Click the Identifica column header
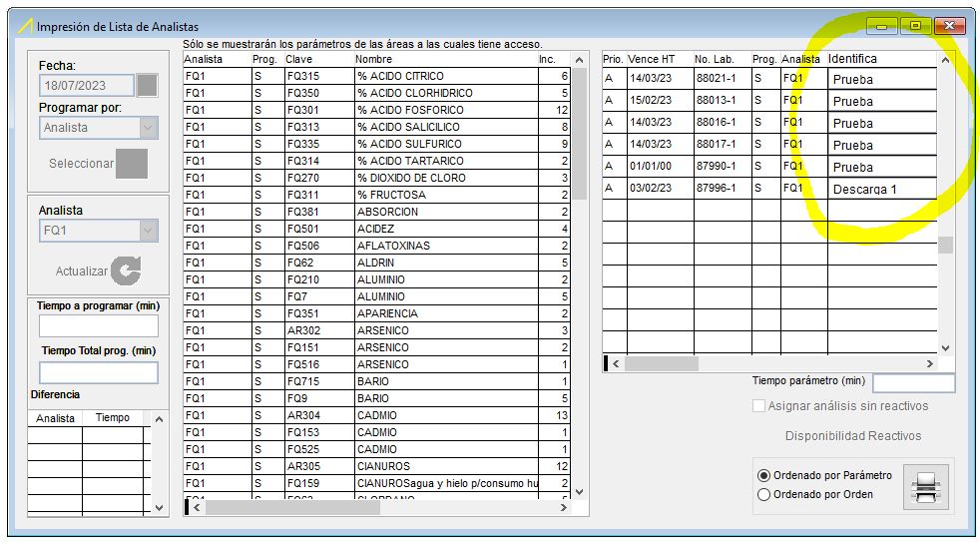The width and height of the screenshot is (980, 542). (x=882, y=59)
